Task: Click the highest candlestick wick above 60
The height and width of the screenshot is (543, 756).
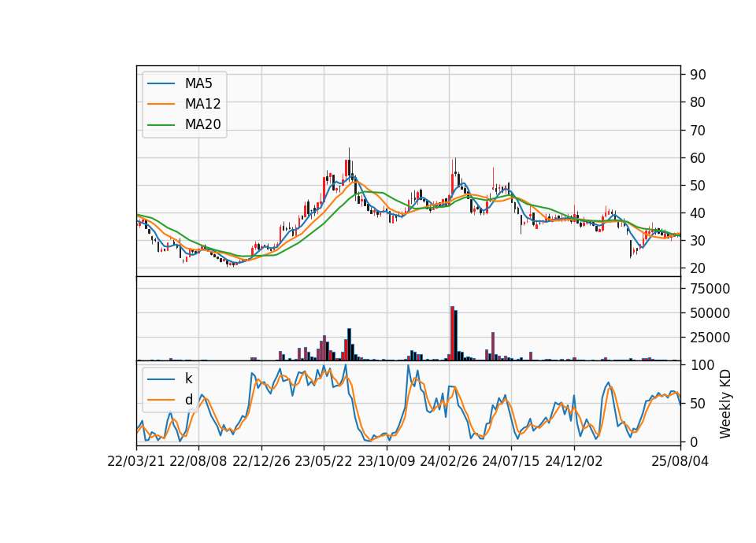Action: pyautogui.click(x=349, y=153)
